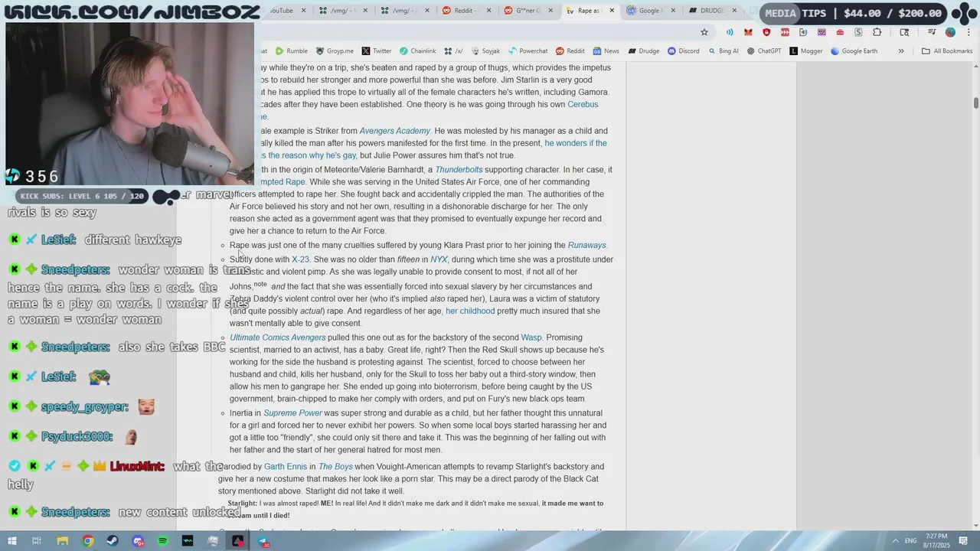Open the Ultimate Comics Avengers link

point(278,337)
